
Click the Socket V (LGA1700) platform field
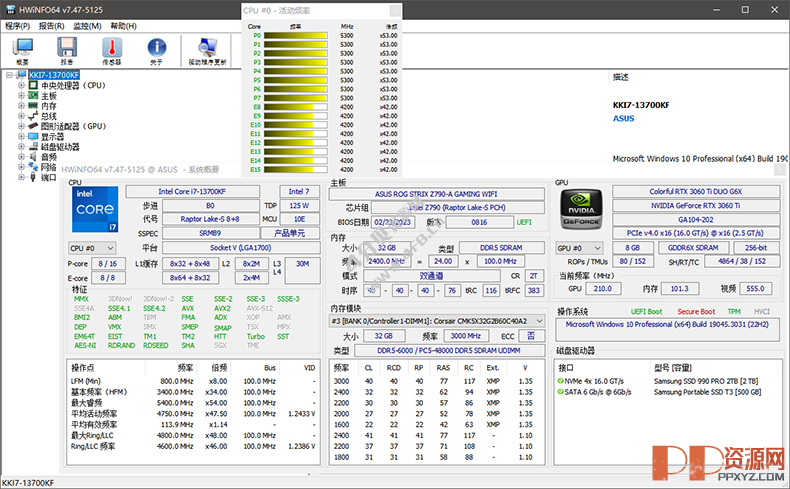pos(241,248)
